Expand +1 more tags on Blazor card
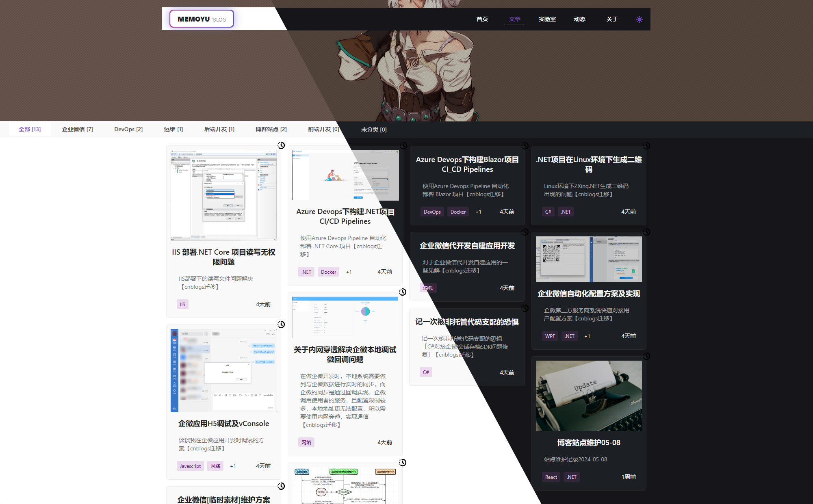Screen dimensions: 813x504 coord(478,212)
